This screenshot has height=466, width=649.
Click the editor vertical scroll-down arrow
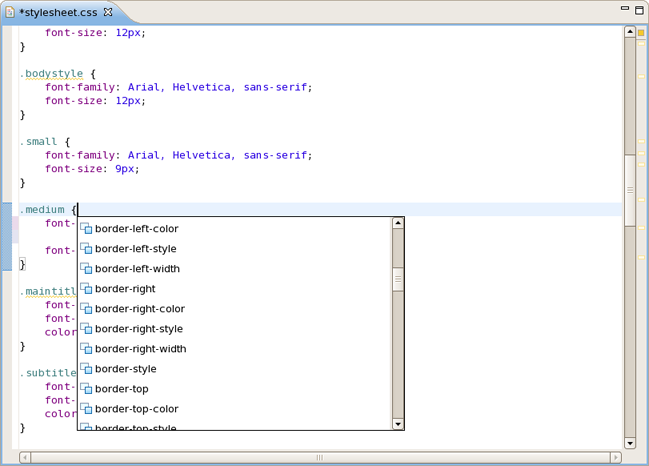(x=630, y=443)
